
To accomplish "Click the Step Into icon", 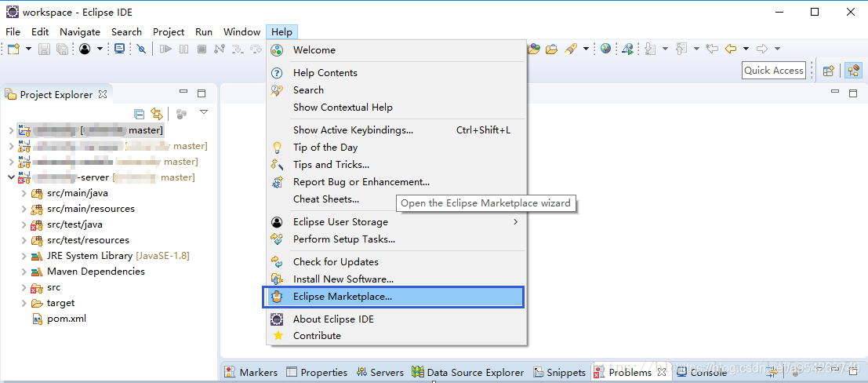I will (x=238, y=49).
